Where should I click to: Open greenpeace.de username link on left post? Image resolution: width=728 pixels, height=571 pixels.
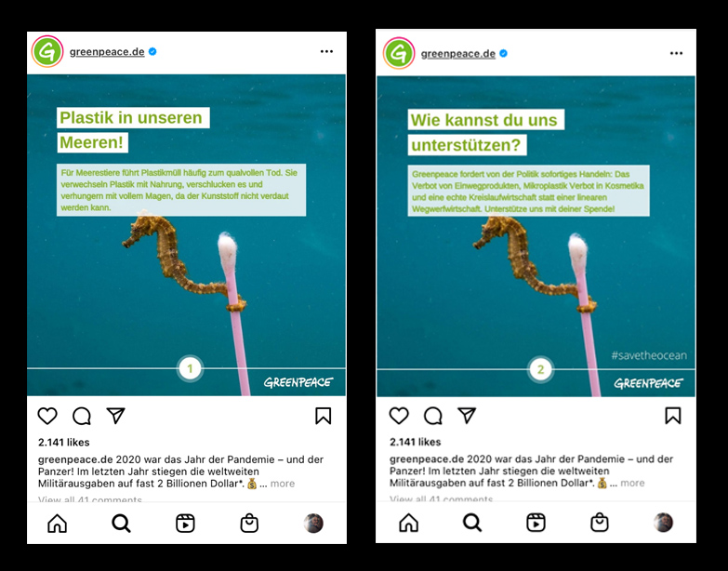[x=107, y=51]
